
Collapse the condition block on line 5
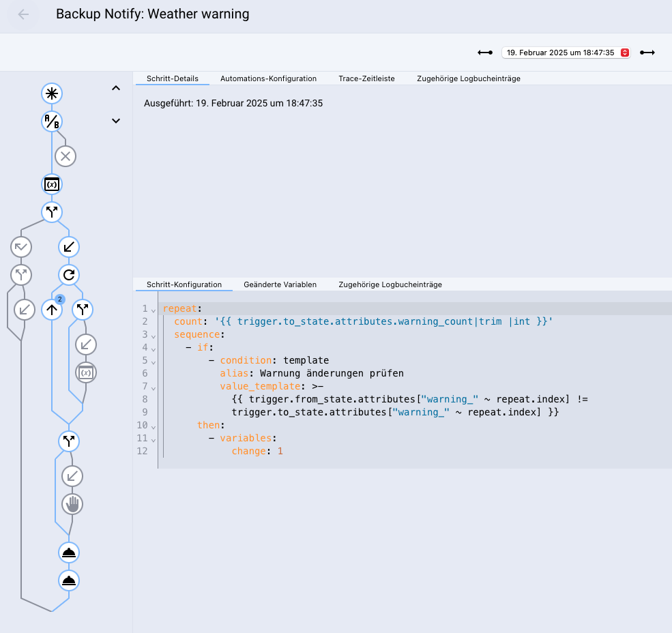pyautogui.click(x=154, y=362)
